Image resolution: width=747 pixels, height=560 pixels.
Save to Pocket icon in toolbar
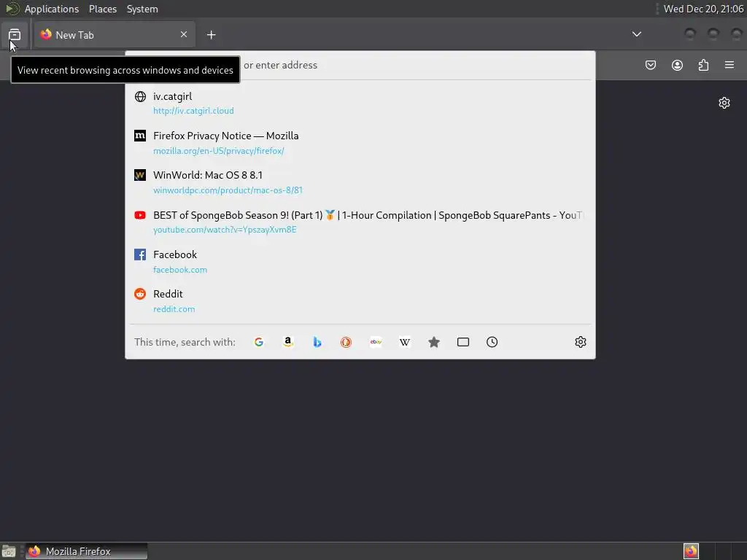[x=650, y=65]
